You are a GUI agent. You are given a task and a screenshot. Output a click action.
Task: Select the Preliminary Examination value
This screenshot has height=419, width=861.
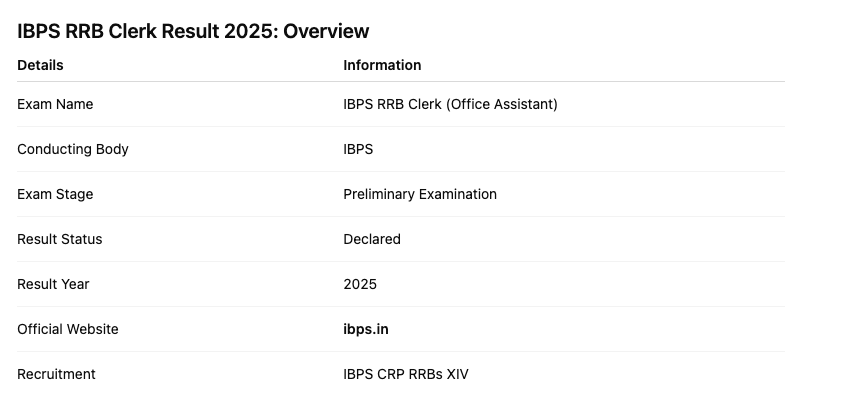click(x=420, y=194)
